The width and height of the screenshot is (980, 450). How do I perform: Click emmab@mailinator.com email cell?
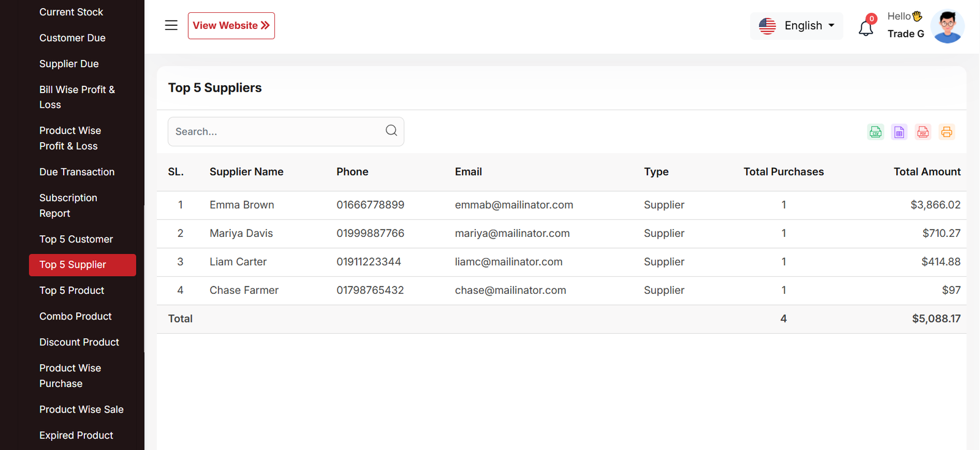tap(514, 205)
